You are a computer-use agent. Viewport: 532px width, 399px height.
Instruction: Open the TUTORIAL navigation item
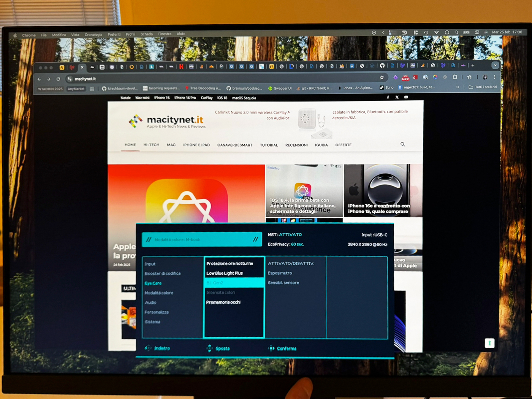(269, 145)
